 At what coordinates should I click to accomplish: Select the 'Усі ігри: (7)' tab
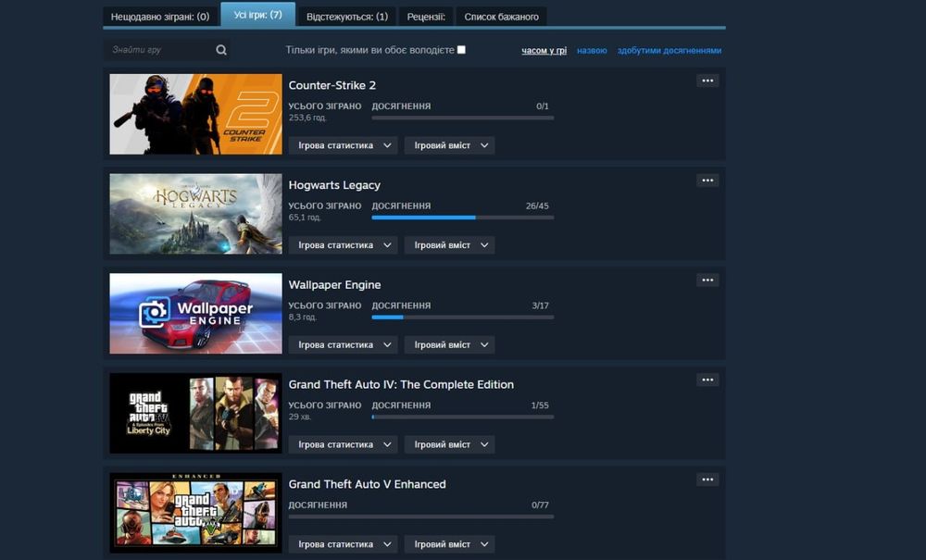coord(258,15)
